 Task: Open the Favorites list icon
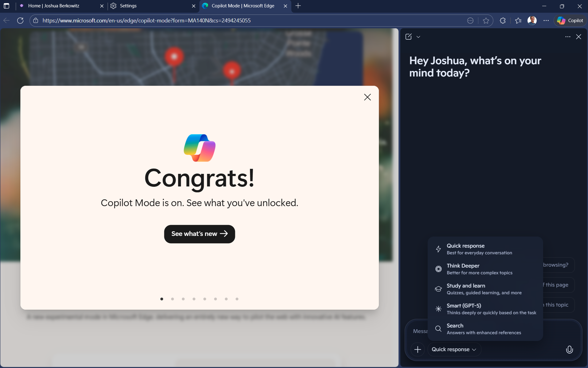(518, 21)
